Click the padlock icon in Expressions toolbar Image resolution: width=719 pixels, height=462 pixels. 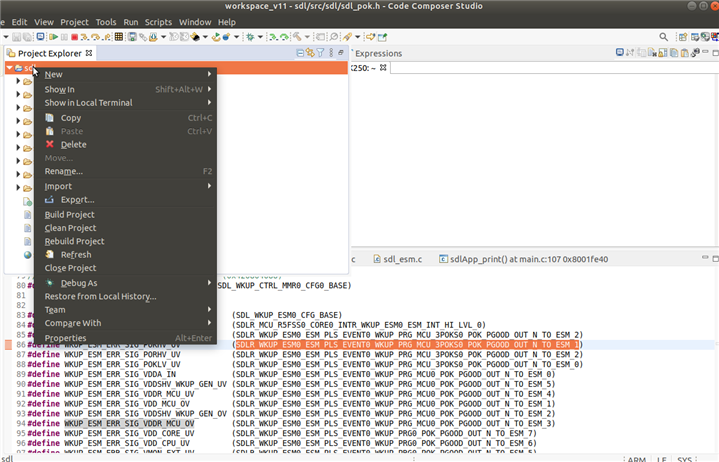[x=663, y=53]
